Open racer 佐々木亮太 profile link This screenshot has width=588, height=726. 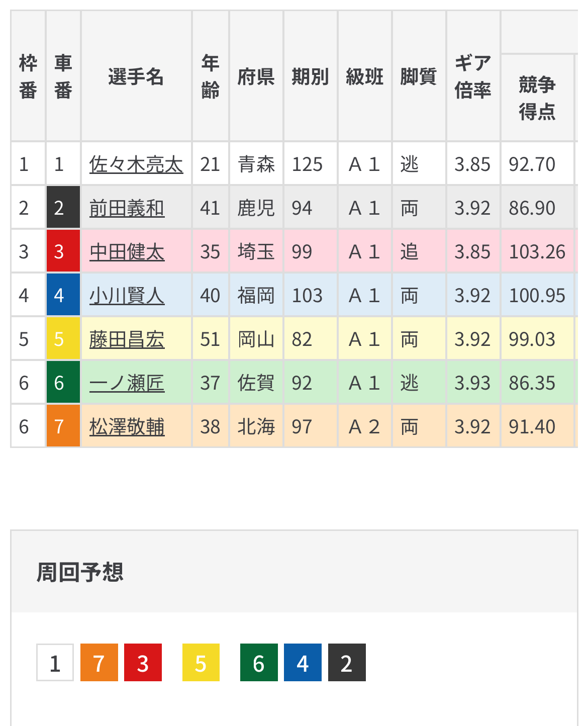tap(136, 164)
